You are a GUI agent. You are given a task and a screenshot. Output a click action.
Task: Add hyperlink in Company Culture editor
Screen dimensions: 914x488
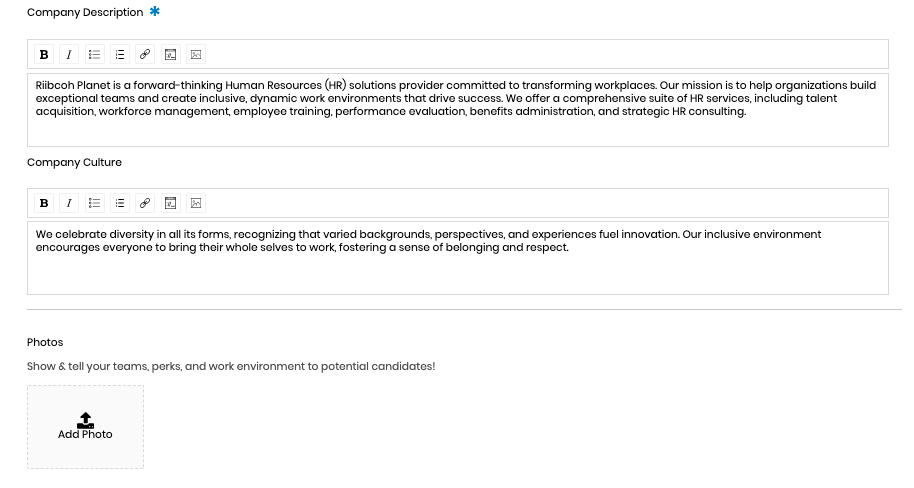click(x=145, y=203)
